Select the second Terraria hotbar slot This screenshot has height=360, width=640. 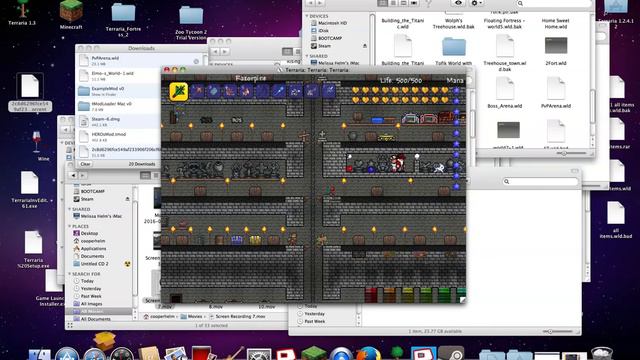[198, 91]
